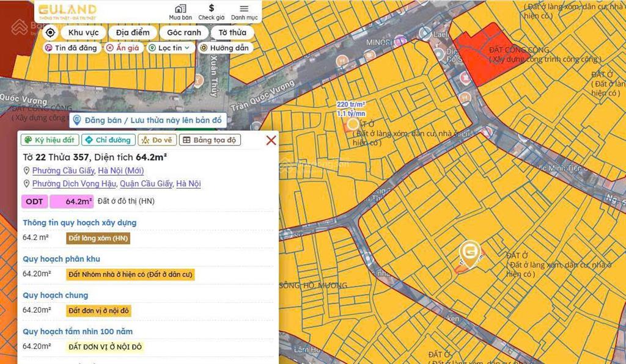This screenshot has width=626, height=364.
Task: Select the Địa điểm tab
Action: 133,32
